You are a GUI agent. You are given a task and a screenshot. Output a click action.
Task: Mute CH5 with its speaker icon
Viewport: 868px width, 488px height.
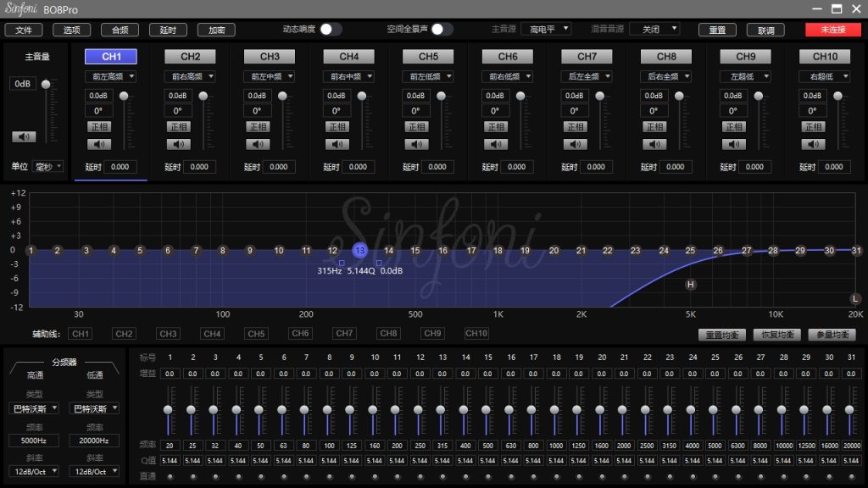pyautogui.click(x=416, y=144)
